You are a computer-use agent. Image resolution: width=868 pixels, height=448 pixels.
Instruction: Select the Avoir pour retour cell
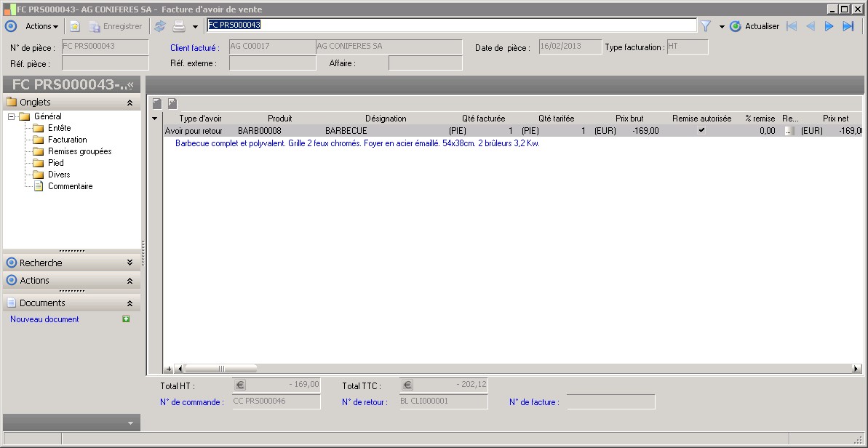click(194, 131)
